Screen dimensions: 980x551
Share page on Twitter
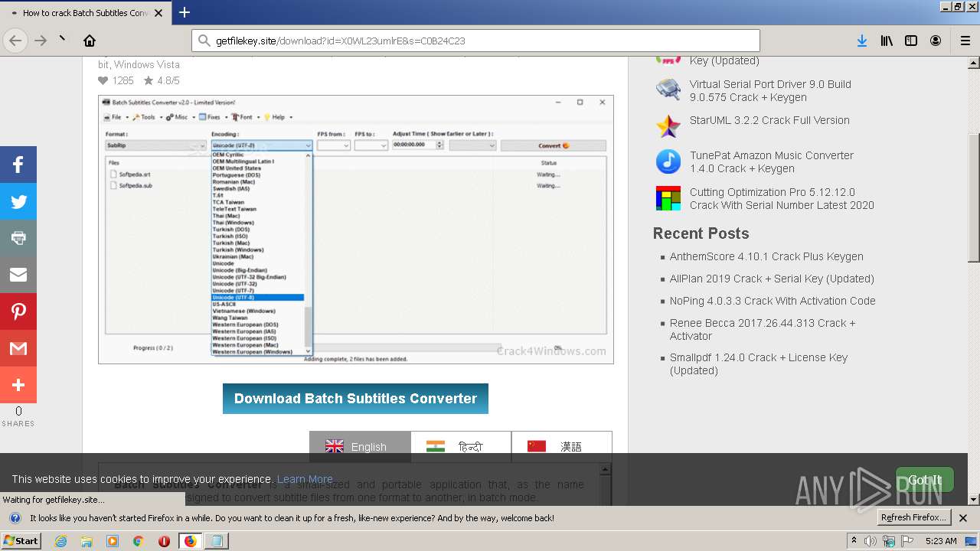coord(18,201)
